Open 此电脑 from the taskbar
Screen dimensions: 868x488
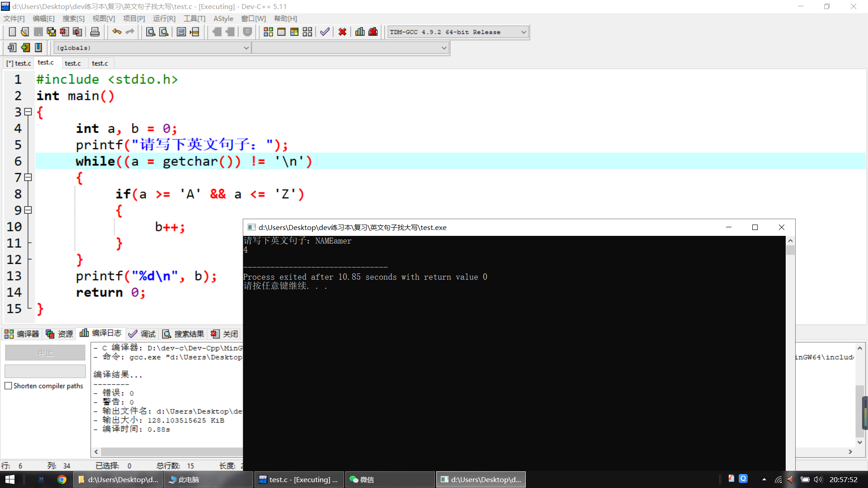pyautogui.click(x=208, y=479)
